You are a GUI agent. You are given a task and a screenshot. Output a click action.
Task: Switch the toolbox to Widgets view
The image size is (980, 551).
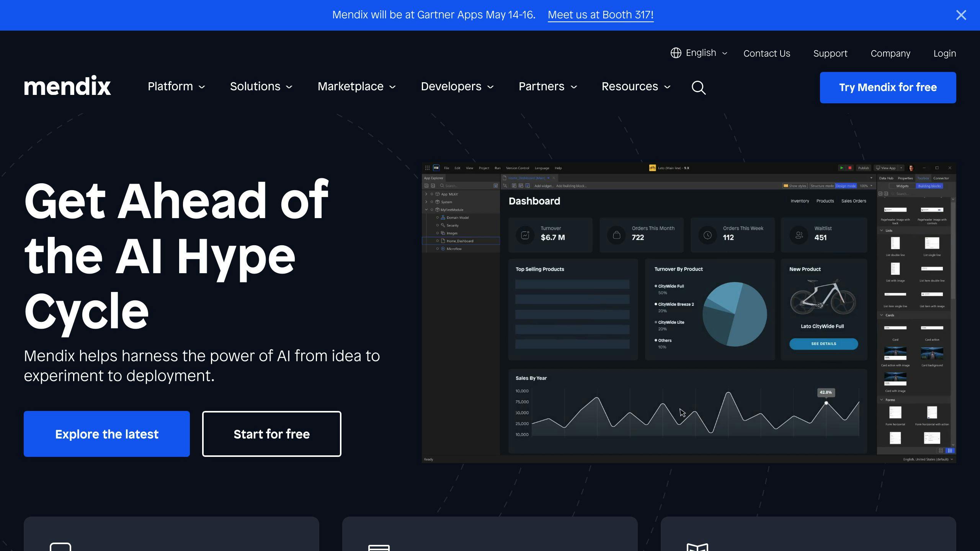(903, 186)
